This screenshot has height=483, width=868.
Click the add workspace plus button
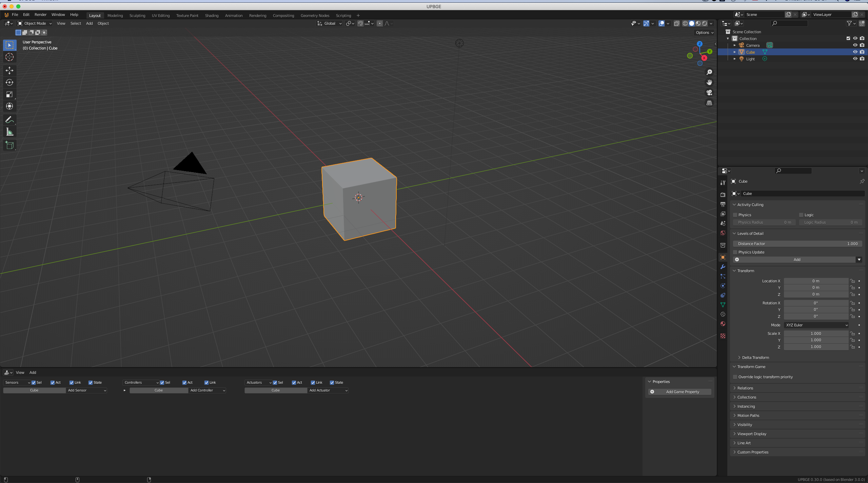click(x=358, y=16)
